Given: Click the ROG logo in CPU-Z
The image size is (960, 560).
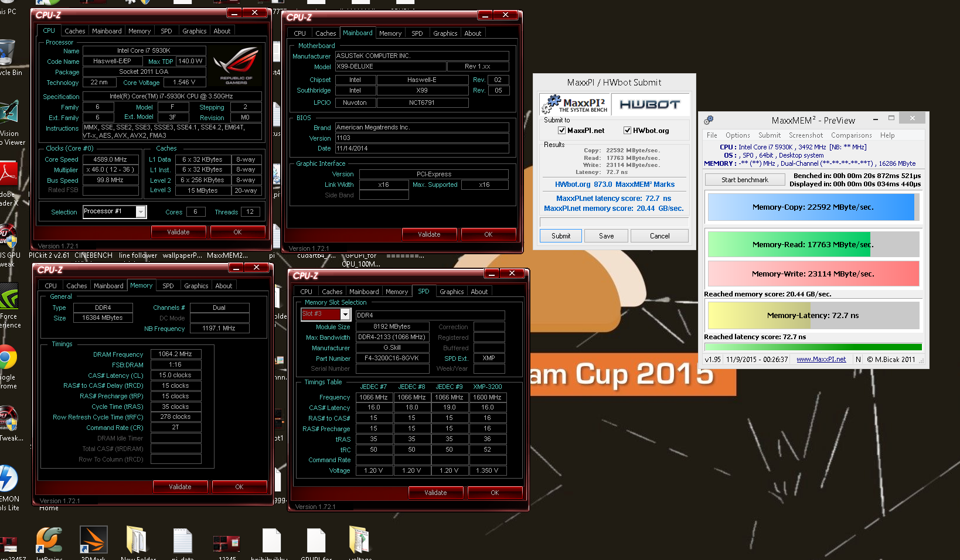Looking at the screenshot, I should coord(236,66).
